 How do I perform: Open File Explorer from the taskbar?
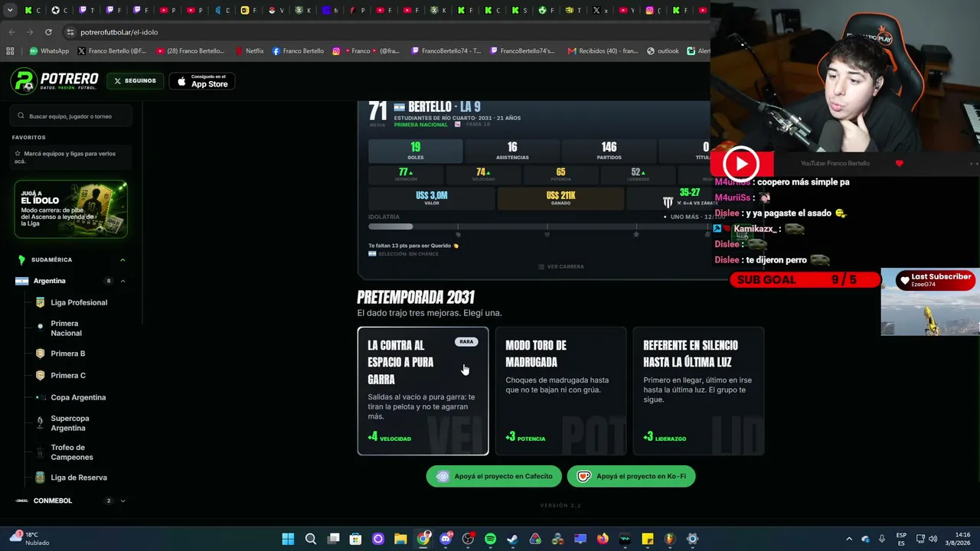pyautogui.click(x=400, y=539)
